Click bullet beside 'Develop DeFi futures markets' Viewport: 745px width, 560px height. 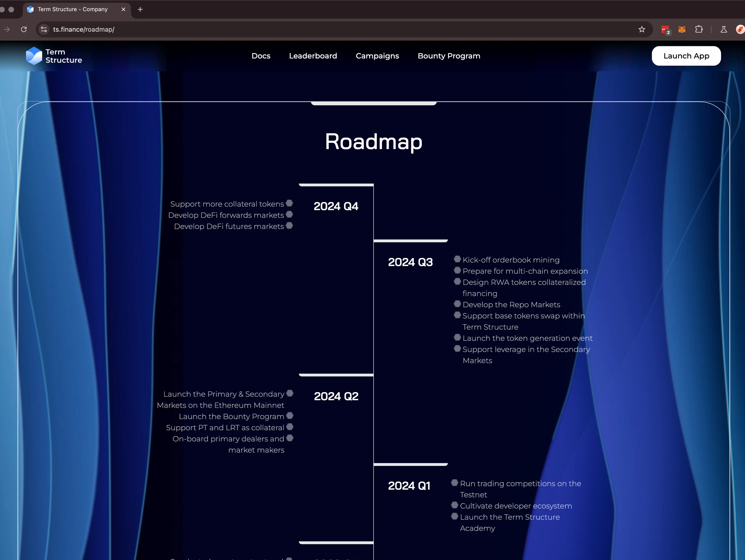tap(289, 226)
